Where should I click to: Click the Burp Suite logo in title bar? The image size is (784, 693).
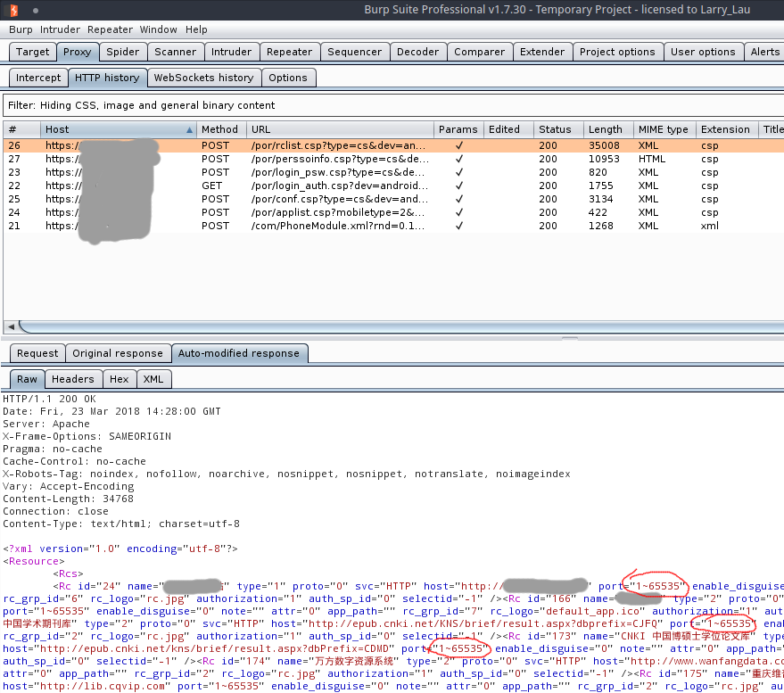[x=11, y=10]
